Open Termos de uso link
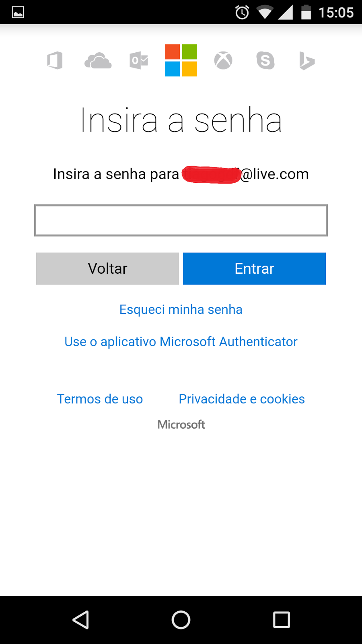The image size is (362, 644). [x=100, y=399]
